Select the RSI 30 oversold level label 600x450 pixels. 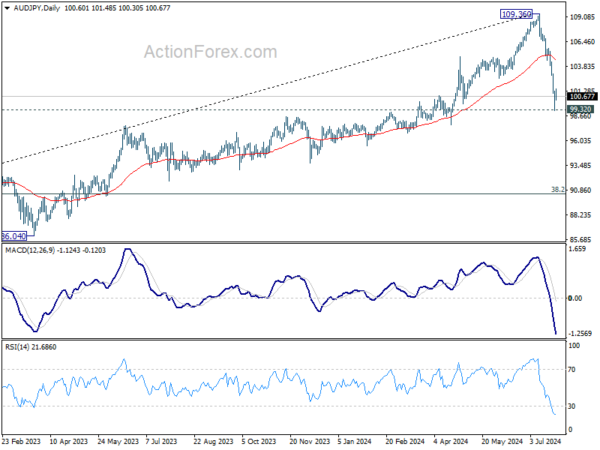tap(572, 406)
